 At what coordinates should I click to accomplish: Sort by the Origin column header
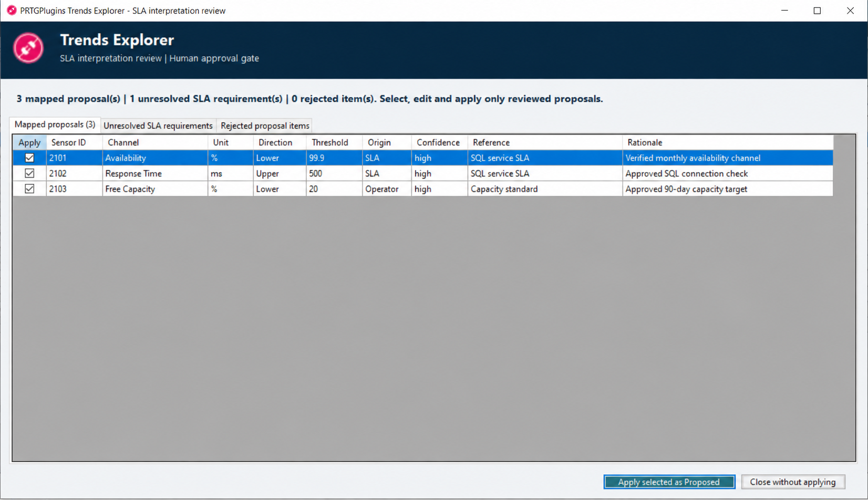[387, 142]
